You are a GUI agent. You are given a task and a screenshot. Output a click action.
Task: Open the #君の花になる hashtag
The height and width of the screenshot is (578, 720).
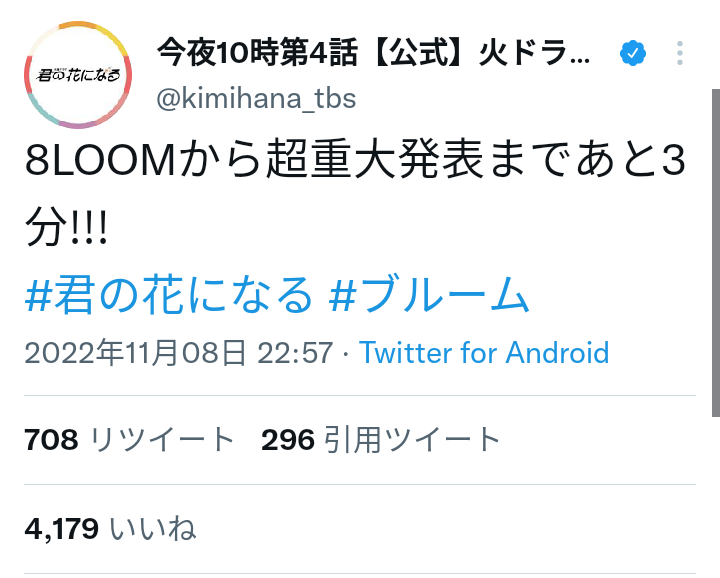(x=169, y=295)
